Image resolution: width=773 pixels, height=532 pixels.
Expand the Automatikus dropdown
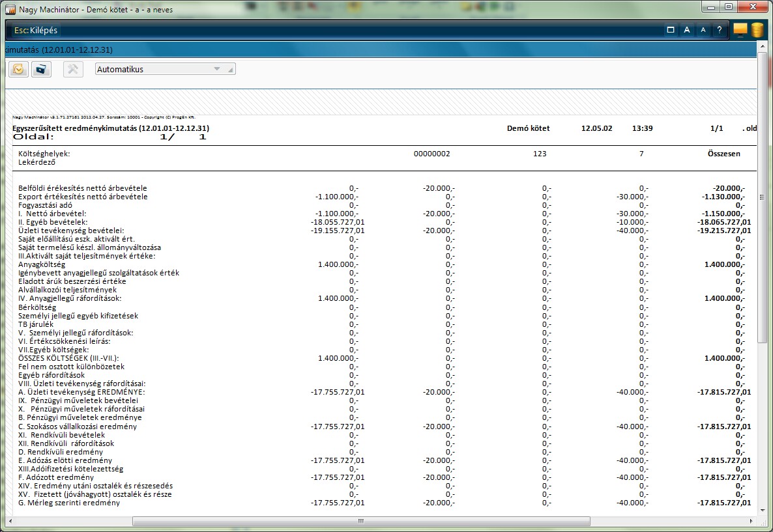coord(217,69)
